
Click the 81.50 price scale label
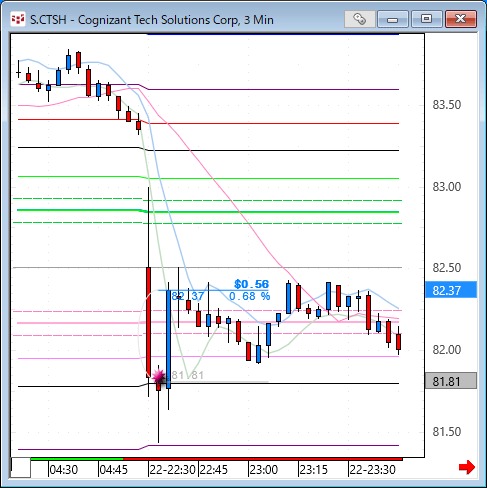coord(447,432)
